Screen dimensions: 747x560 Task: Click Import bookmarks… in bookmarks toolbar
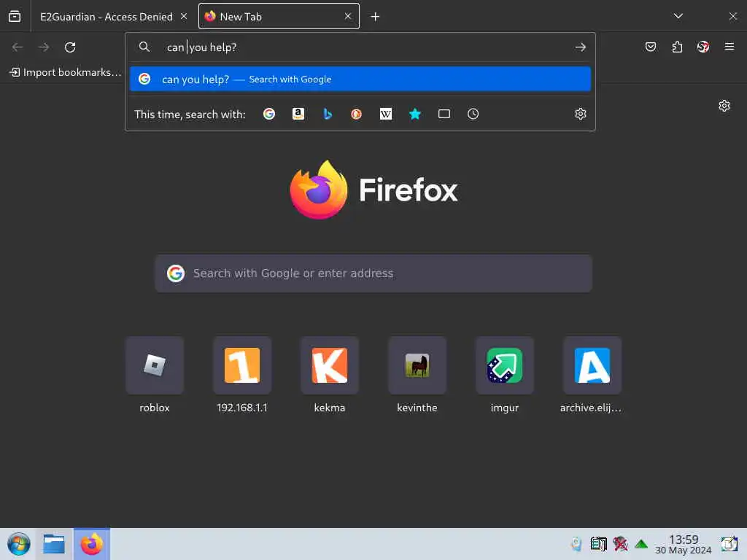(65, 72)
